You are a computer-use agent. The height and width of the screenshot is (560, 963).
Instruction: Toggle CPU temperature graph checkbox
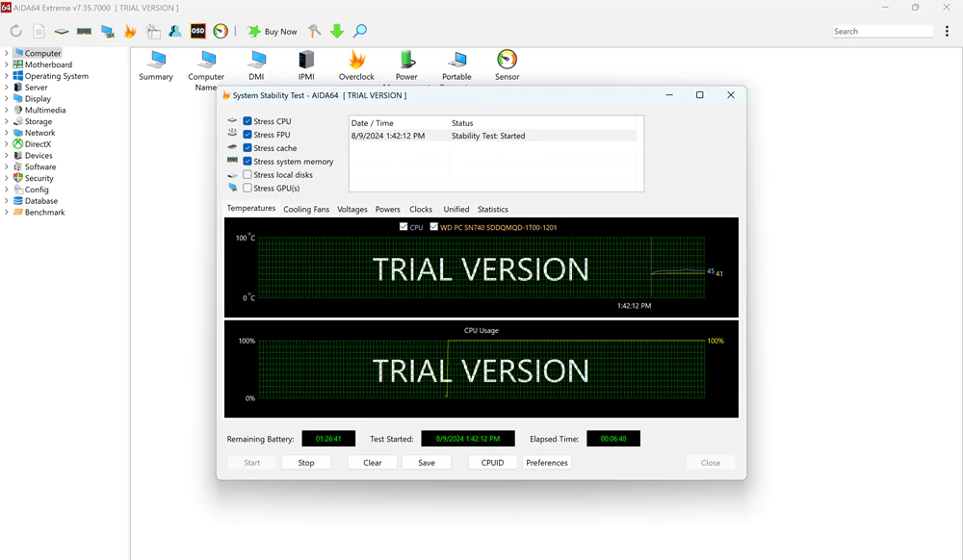[403, 227]
